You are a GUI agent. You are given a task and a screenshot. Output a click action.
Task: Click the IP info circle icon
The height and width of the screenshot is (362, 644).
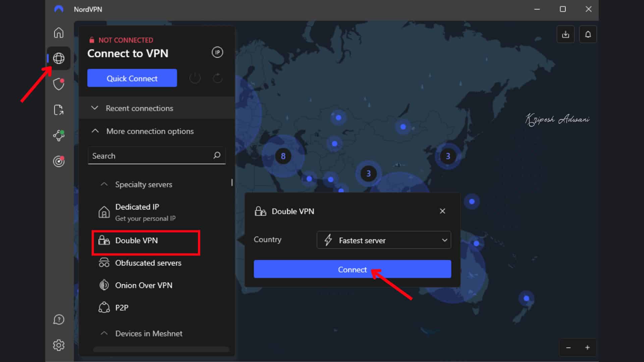coord(217,52)
